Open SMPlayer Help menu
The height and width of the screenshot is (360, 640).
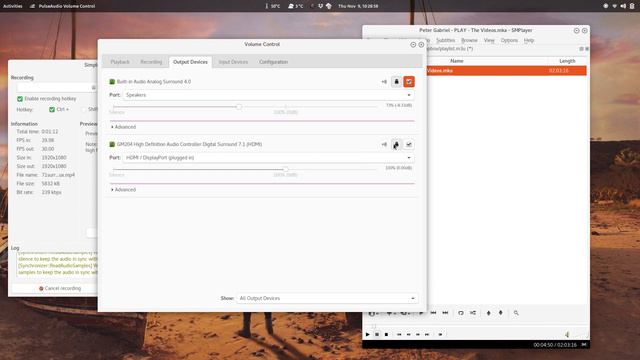tap(529, 40)
